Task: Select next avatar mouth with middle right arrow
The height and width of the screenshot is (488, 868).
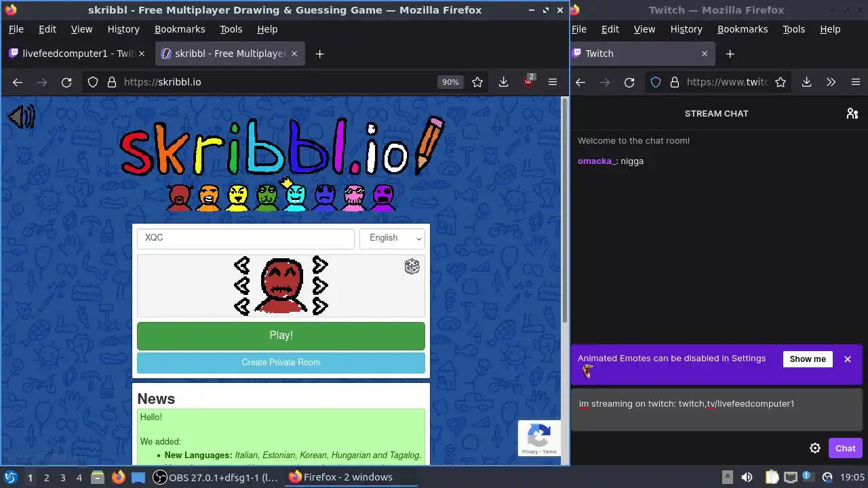Action: click(x=320, y=285)
